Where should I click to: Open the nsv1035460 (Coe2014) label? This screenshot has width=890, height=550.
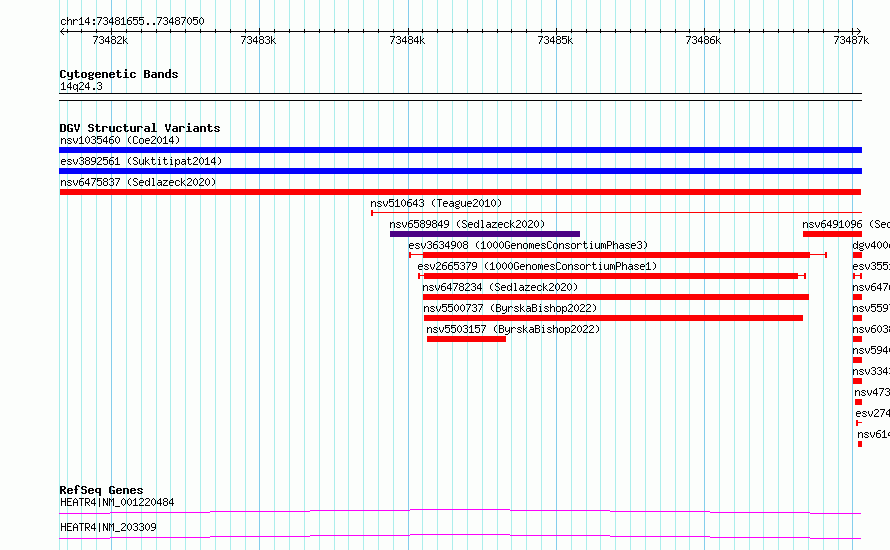120,140
